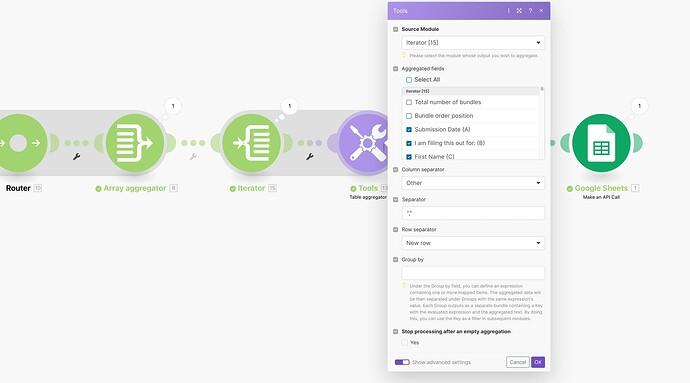
Task: Toggle Show advanced settings switch
Action: click(x=402, y=362)
